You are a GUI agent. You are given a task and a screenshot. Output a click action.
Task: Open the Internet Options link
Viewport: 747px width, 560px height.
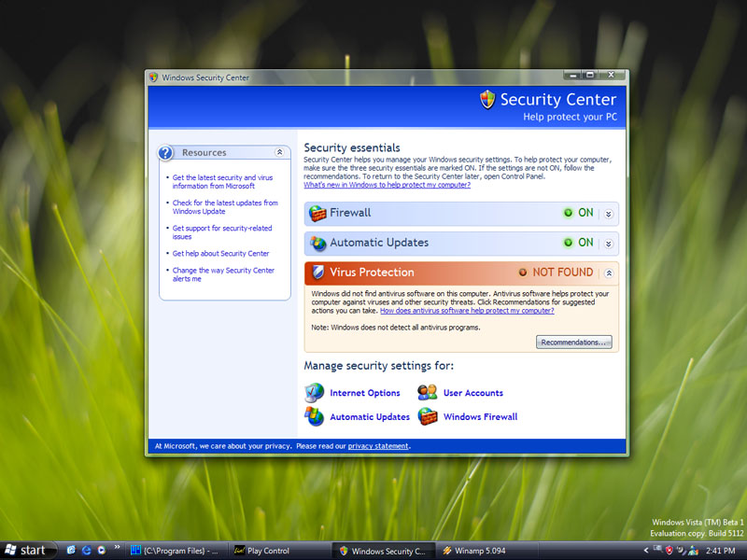coord(365,393)
